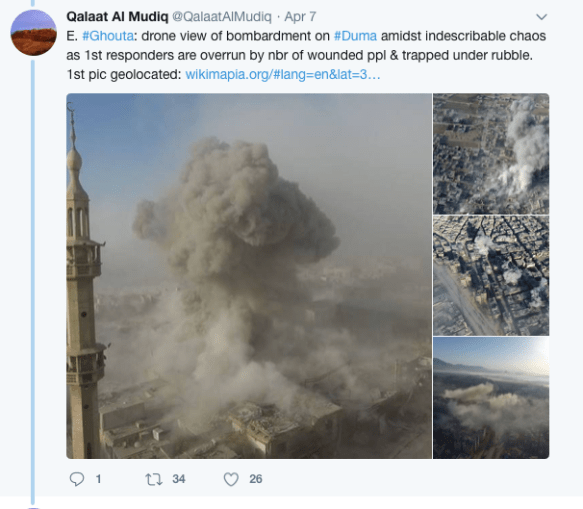Expand the tweet options chevron menu
The height and width of the screenshot is (509, 583).
[x=541, y=17]
